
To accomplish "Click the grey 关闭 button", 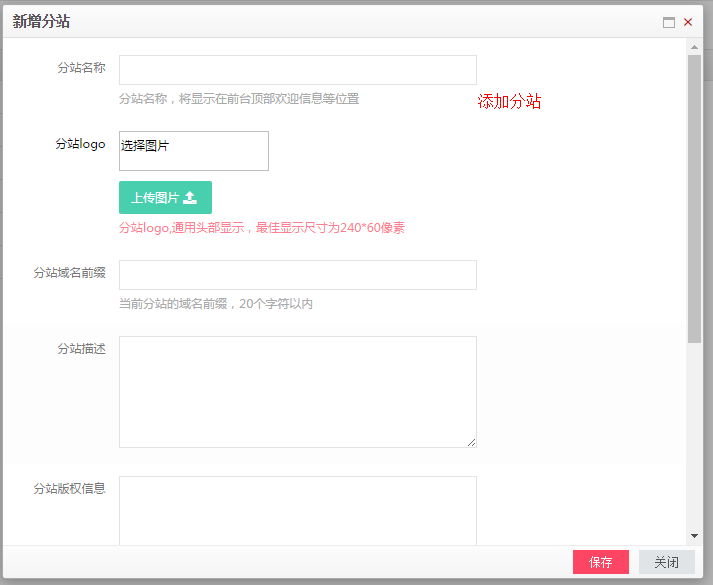I will tap(667, 562).
